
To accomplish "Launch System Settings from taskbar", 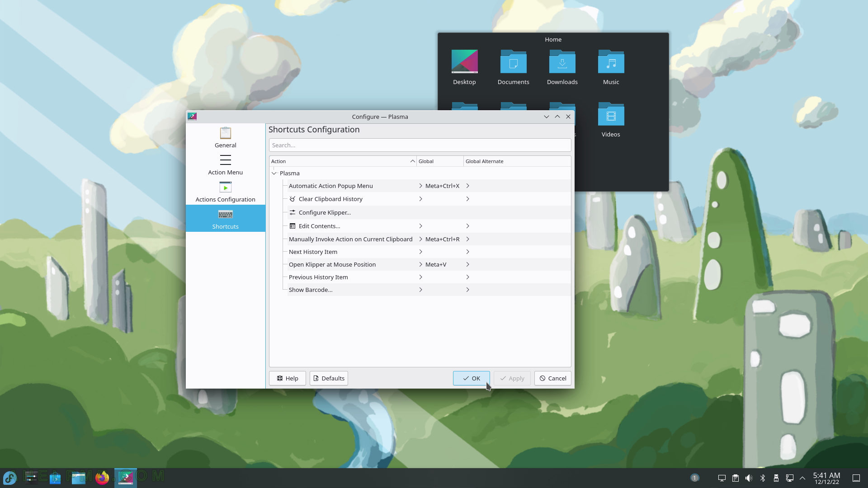I will (32, 478).
